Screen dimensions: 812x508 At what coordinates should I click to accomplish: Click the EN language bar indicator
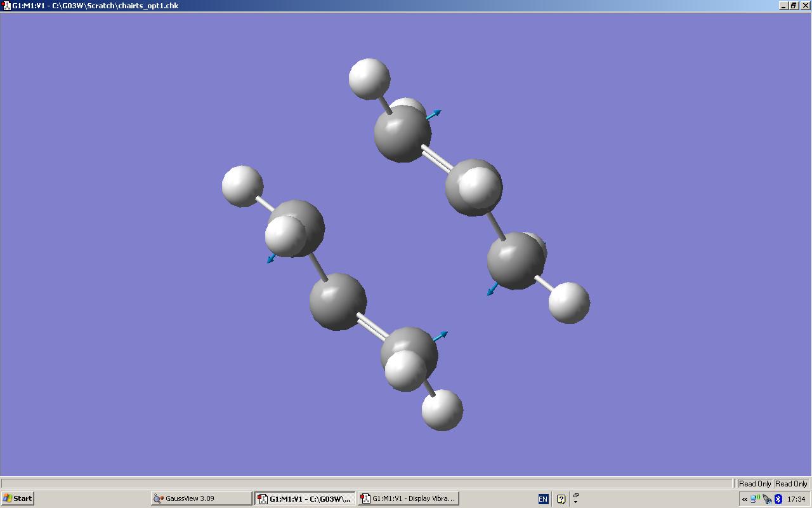[543, 499]
